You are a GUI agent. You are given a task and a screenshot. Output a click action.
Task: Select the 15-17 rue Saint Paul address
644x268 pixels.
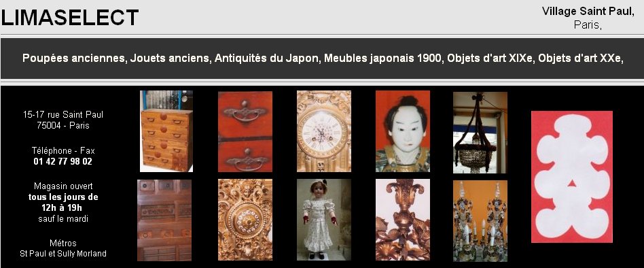pyautogui.click(x=63, y=115)
